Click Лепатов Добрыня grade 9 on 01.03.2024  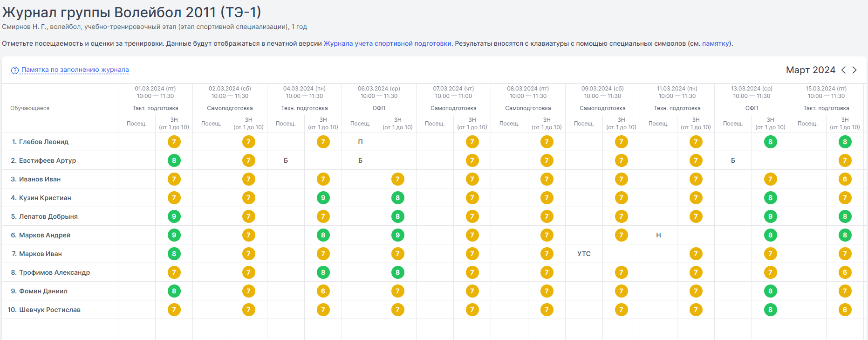coord(174,216)
